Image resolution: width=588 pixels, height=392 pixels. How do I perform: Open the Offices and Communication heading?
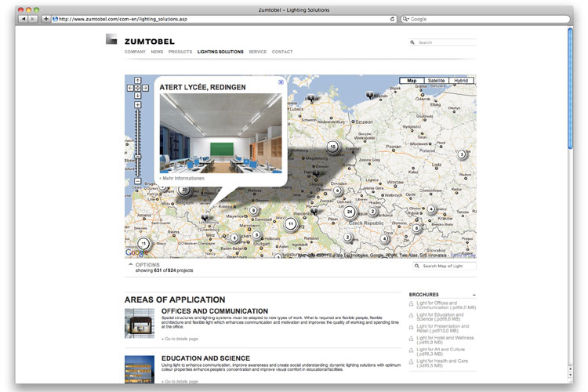coord(215,311)
